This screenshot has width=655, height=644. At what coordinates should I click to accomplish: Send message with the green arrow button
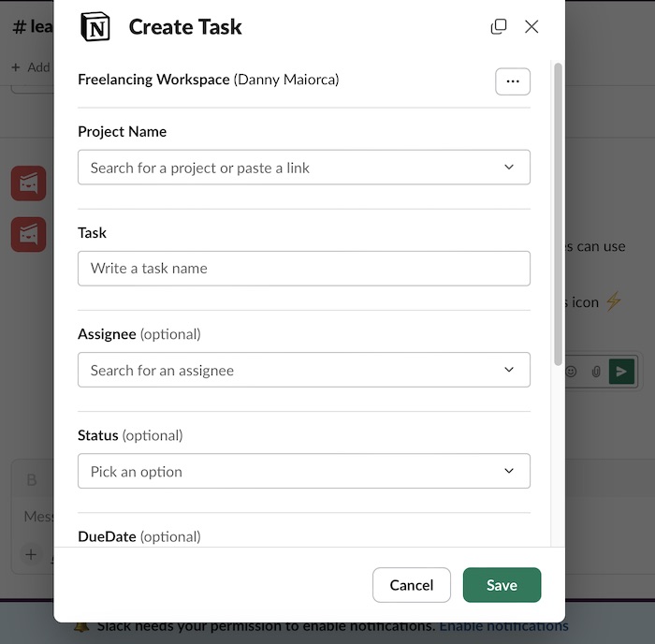621,371
